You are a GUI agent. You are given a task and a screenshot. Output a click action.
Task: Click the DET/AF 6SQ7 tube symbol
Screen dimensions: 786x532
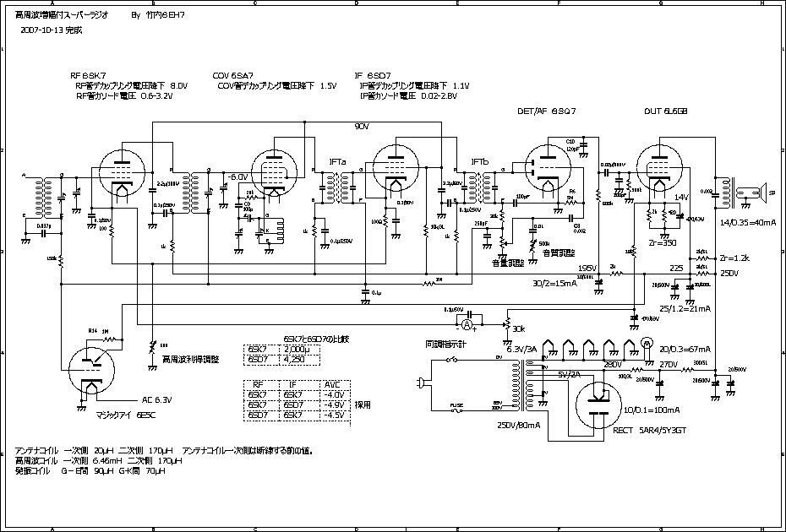(x=548, y=168)
